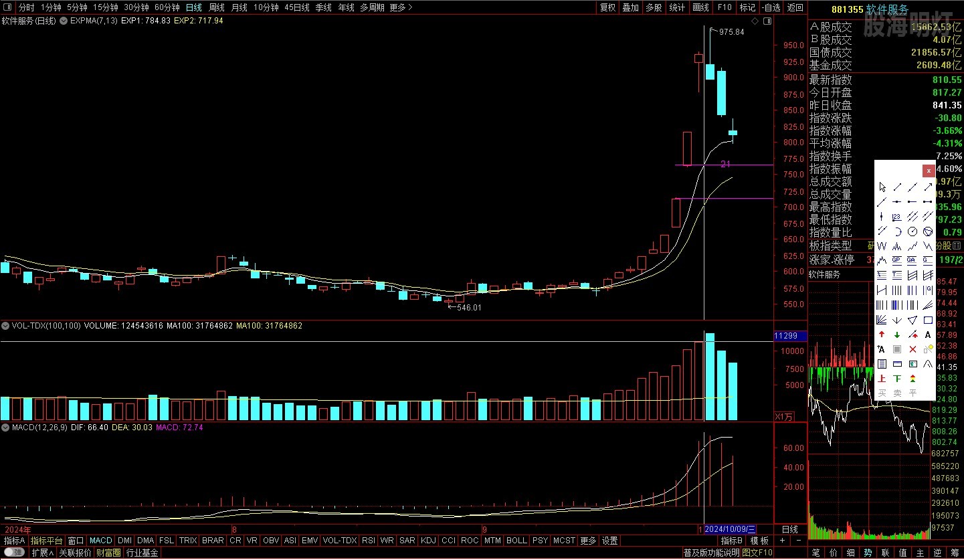Choose the fan lines tool with blue rays
Screen dimensions: 964x560
(881, 319)
